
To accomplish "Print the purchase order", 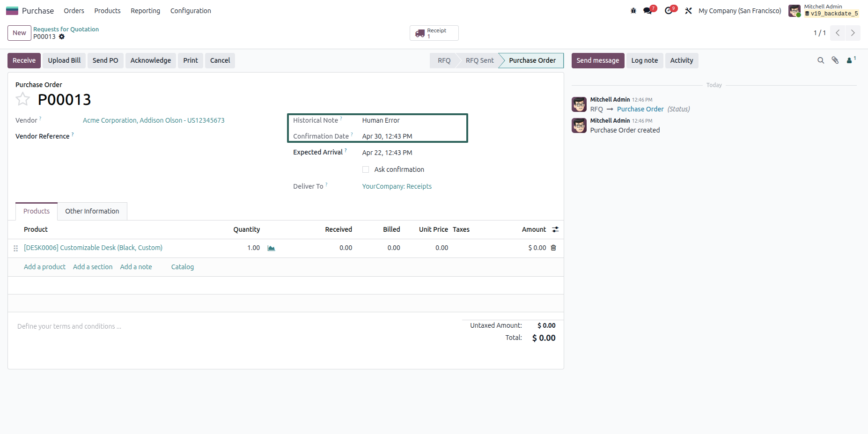I will (191, 60).
